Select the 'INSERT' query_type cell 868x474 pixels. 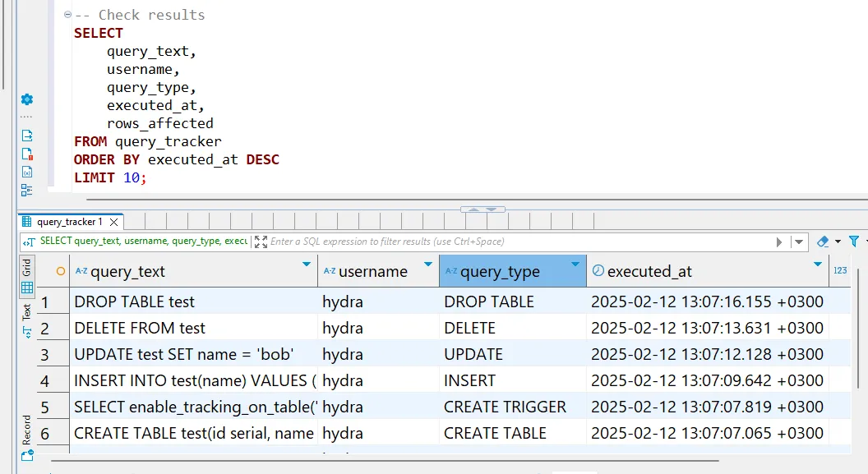(513, 380)
